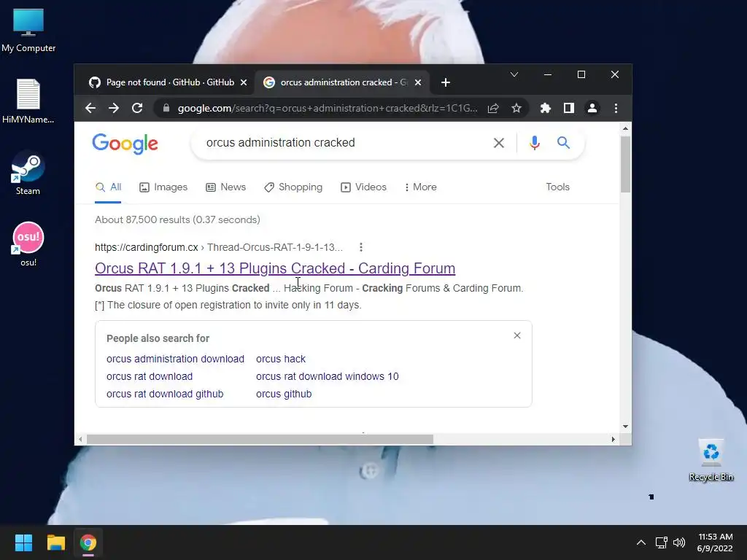Screen dimensions: 747x560
Task: Click the scroll left arrow at bottom
Action: 80,439
